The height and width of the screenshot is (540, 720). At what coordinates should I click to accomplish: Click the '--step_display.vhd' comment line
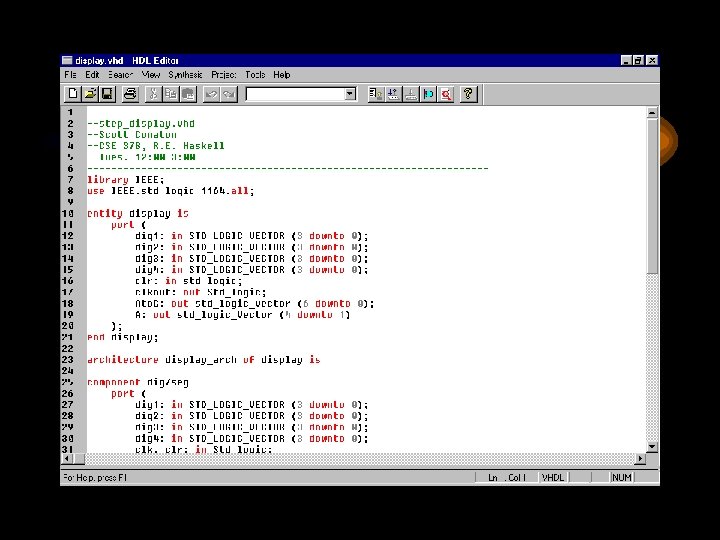141,123
